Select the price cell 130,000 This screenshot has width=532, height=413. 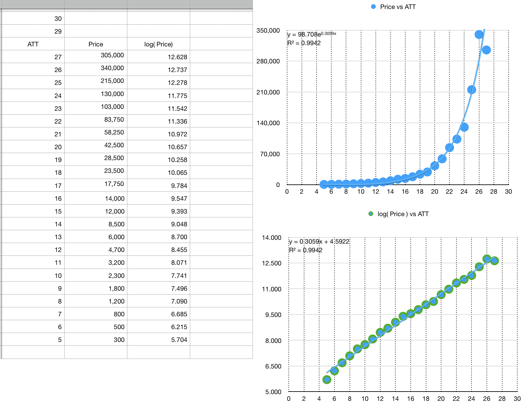96,95
